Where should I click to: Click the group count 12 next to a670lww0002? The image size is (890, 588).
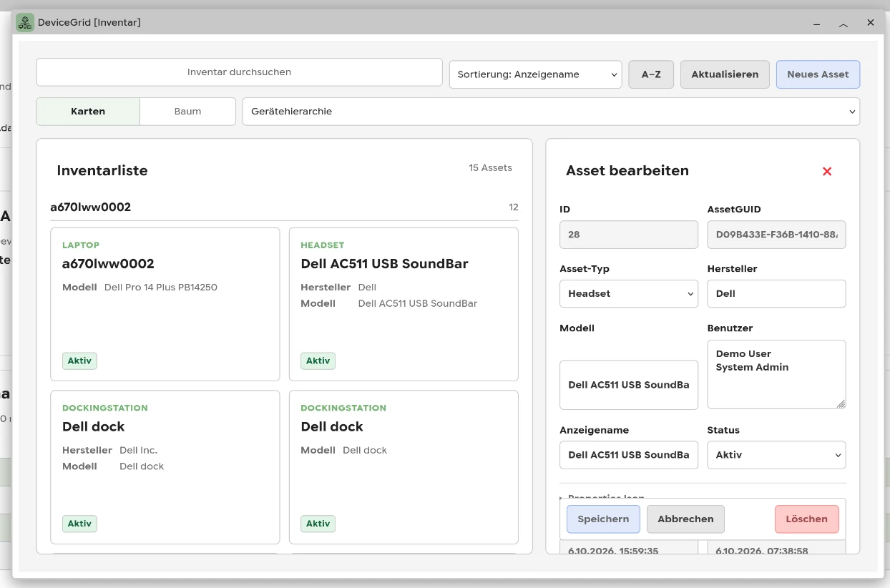(x=514, y=207)
